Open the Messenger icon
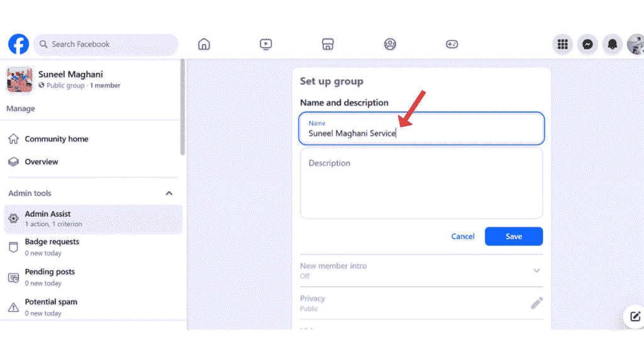 tap(587, 44)
